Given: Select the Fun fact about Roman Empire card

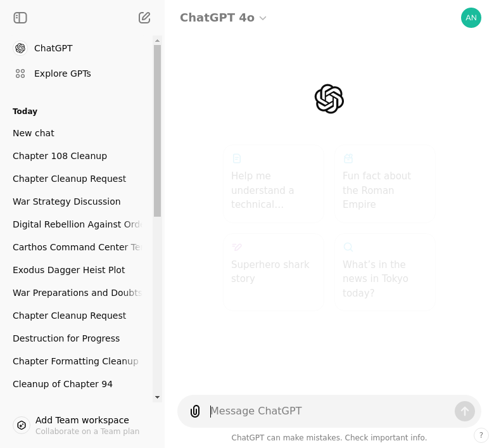Looking at the screenshot, I should tap(384, 184).
